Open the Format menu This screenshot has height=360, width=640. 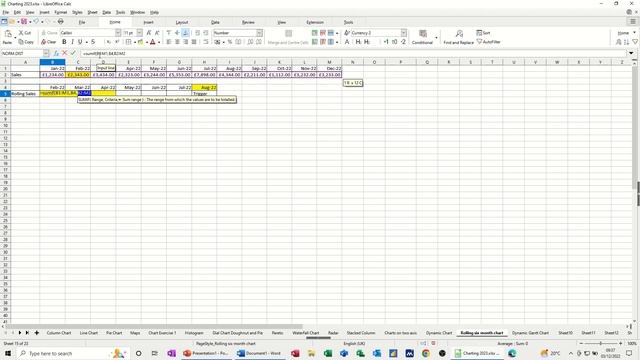click(60, 12)
